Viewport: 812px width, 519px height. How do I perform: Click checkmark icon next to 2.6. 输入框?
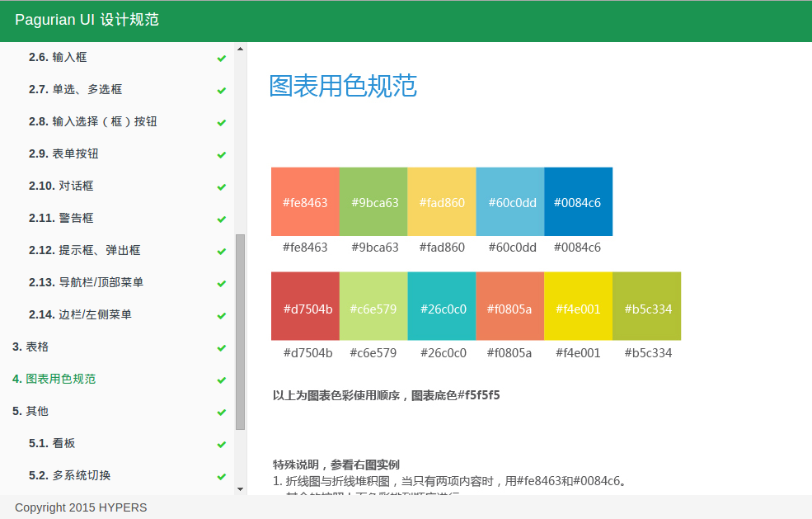click(x=222, y=58)
